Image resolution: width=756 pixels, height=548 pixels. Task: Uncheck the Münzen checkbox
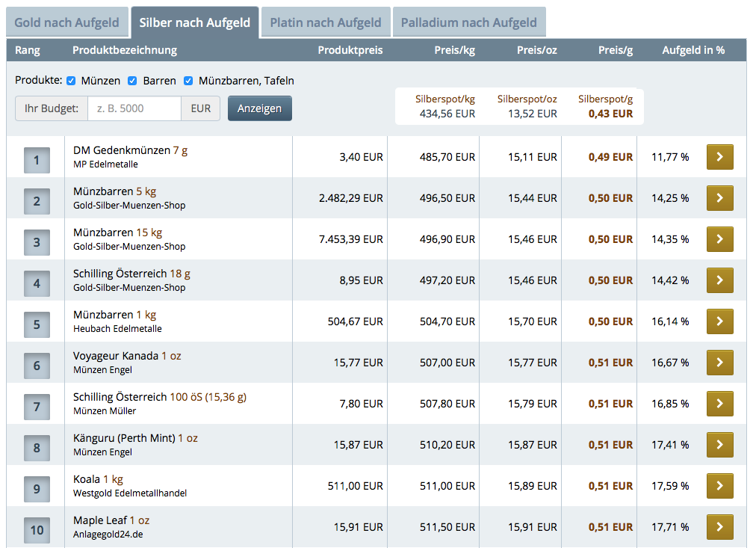[x=71, y=81]
